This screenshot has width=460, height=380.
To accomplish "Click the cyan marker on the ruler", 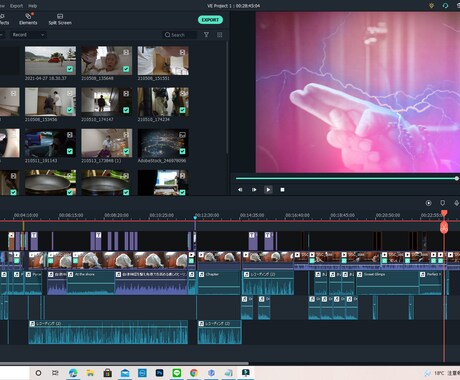I will point(195,218).
